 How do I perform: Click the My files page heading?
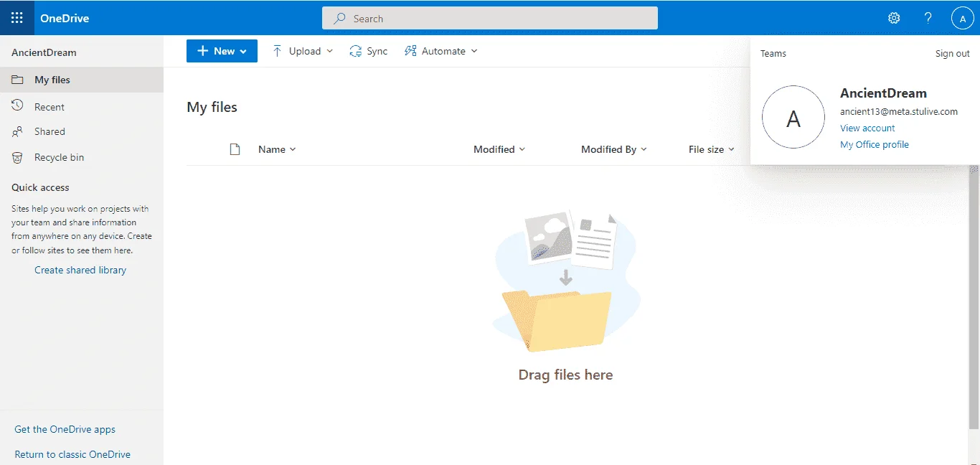(x=212, y=107)
